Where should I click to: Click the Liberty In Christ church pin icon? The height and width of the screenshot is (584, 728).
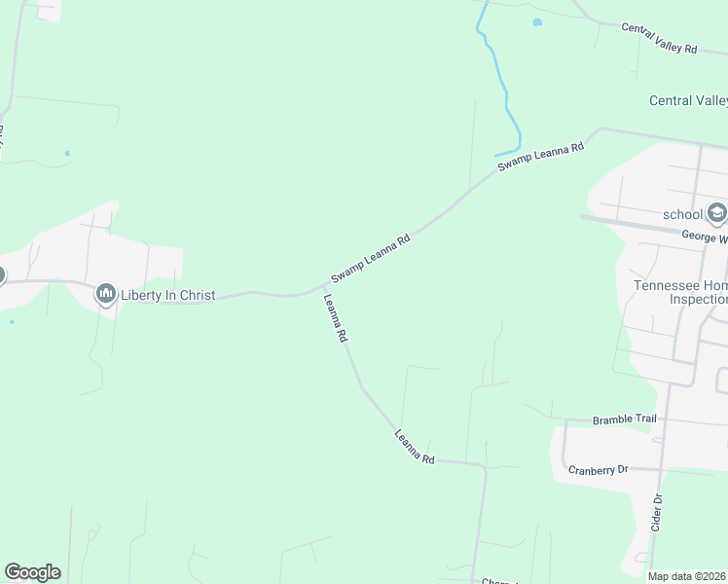(x=106, y=294)
